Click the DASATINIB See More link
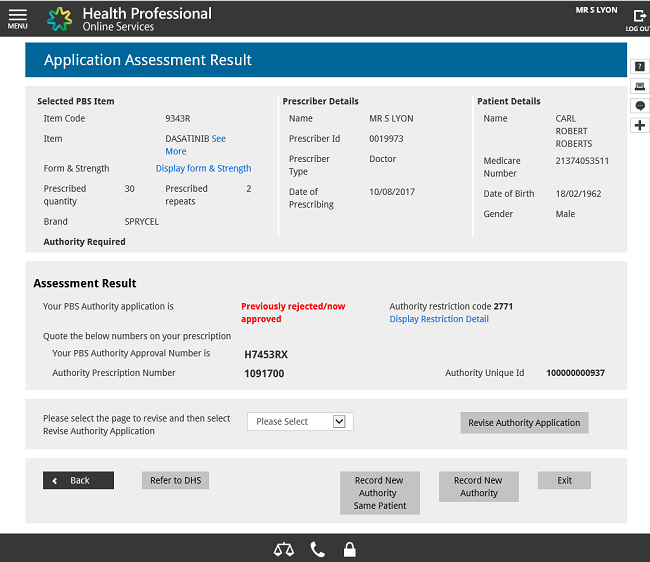Viewport: 650px width, 562px height. 196,145
